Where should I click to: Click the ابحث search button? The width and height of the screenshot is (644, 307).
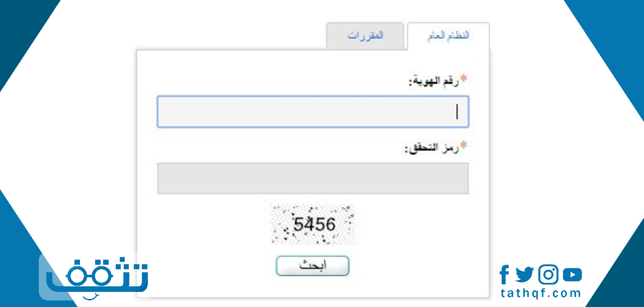(312, 266)
